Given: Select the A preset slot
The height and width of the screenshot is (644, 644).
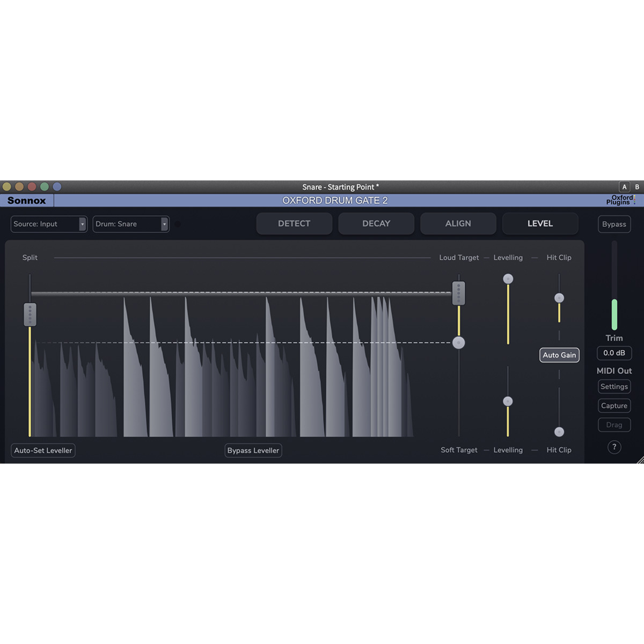Looking at the screenshot, I should click(x=624, y=187).
